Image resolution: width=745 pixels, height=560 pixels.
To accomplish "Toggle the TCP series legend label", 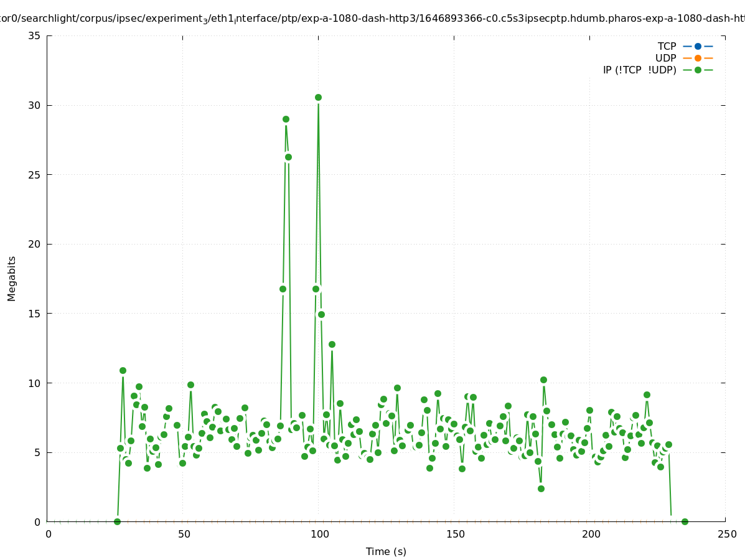I will point(667,46).
